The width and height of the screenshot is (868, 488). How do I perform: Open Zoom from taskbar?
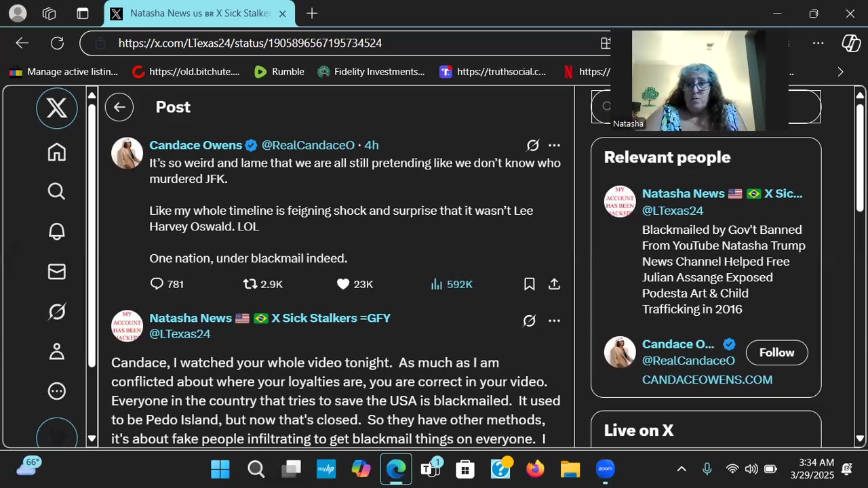coord(605,469)
